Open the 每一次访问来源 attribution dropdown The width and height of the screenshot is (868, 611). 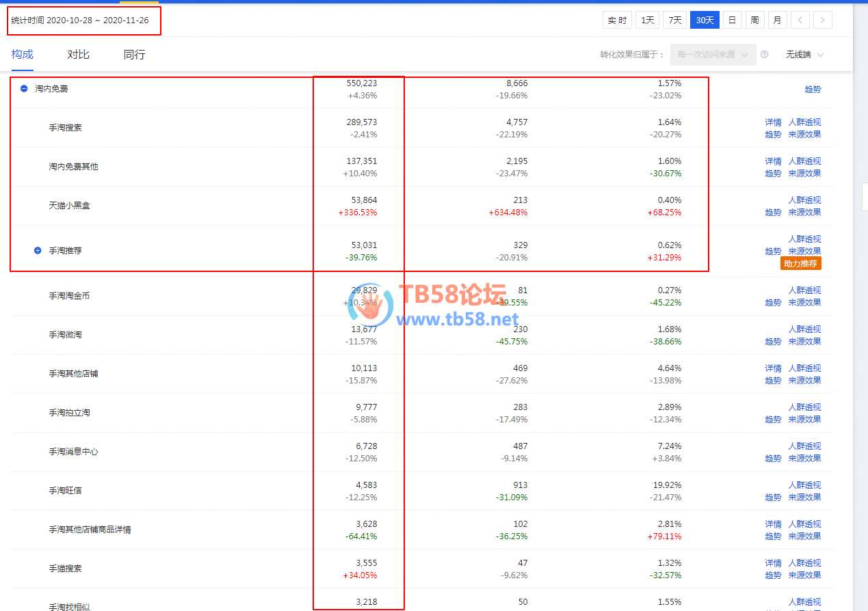click(x=713, y=55)
